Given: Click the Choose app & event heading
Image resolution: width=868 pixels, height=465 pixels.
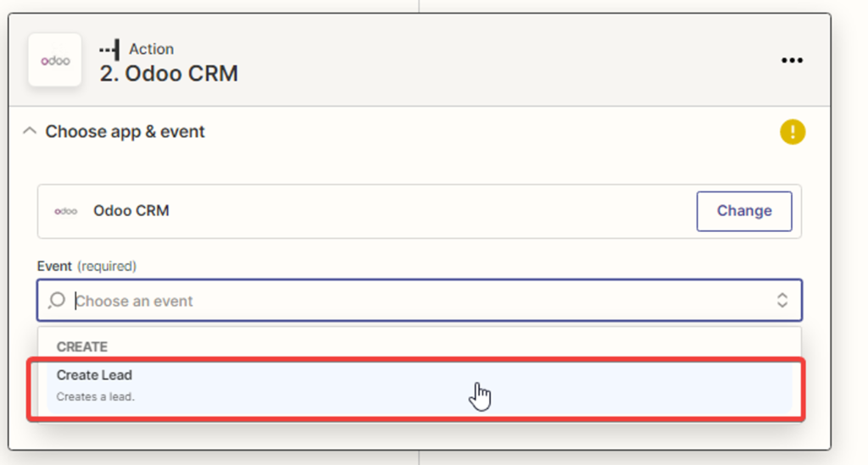Looking at the screenshot, I should point(125,132).
